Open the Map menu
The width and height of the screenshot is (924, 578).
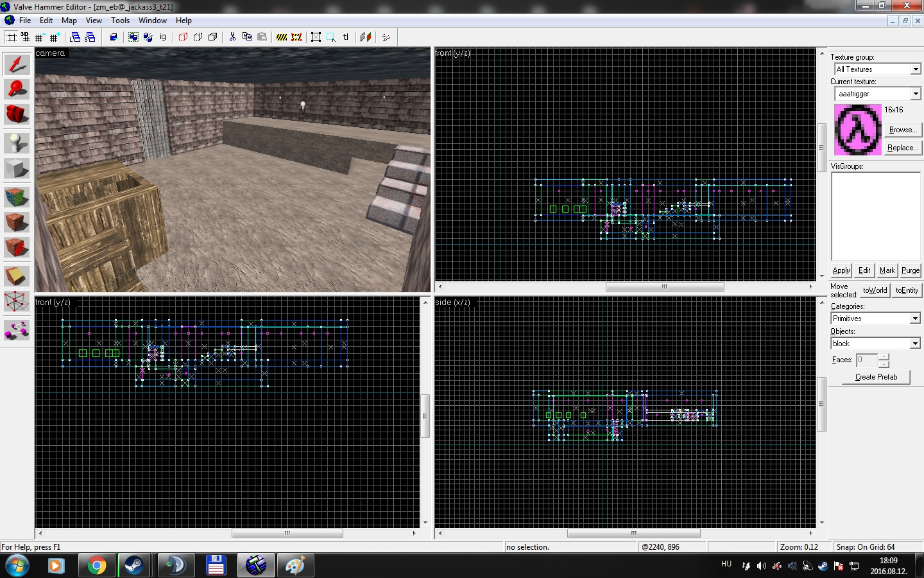pyautogui.click(x=69, y=21)
